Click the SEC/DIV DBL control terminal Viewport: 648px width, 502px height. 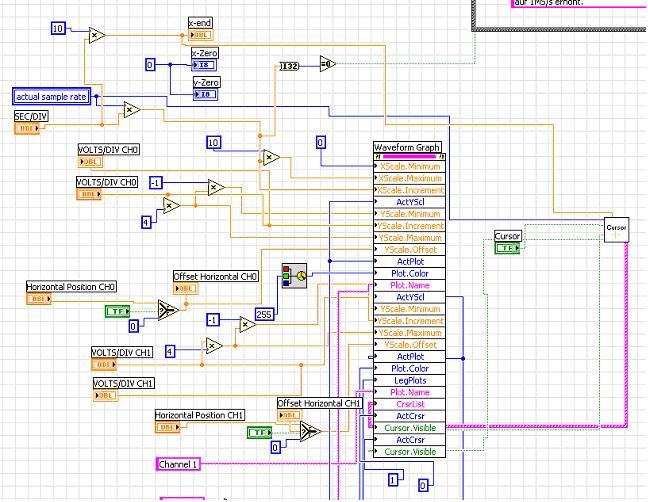coord(27,128)
